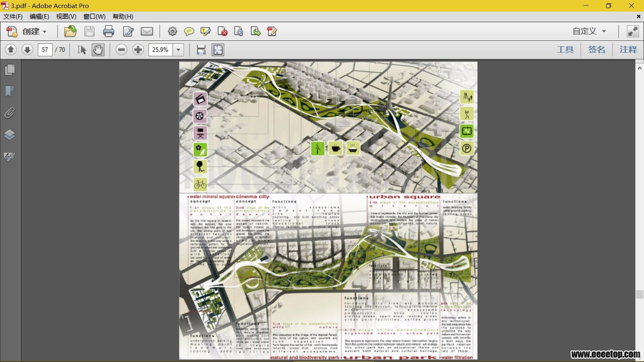
Task: Open the 注释 panel
Action: click(628, 49)
